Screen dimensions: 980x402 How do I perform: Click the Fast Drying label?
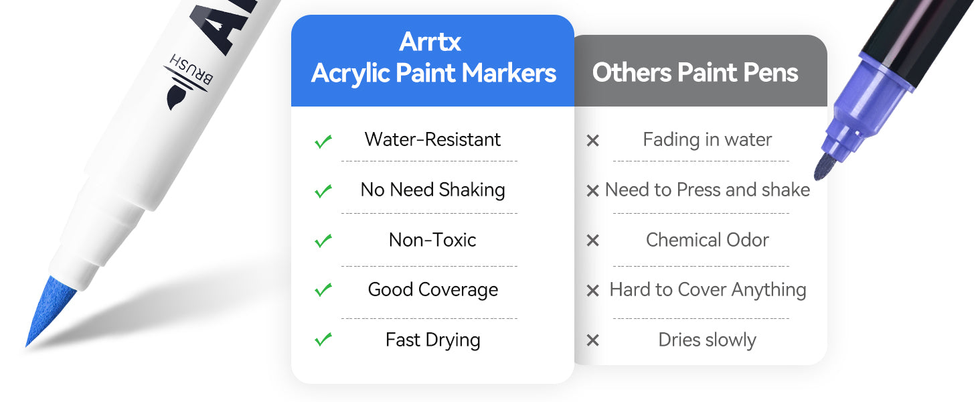tap(432, 340)
